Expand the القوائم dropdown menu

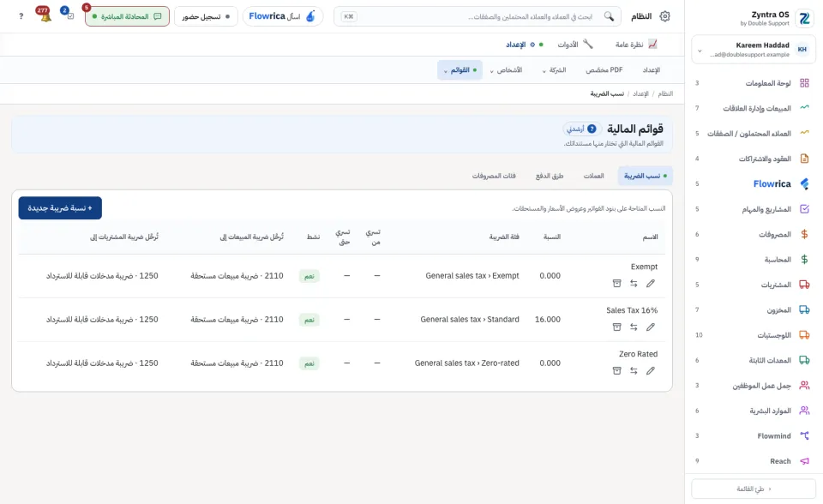460,69
